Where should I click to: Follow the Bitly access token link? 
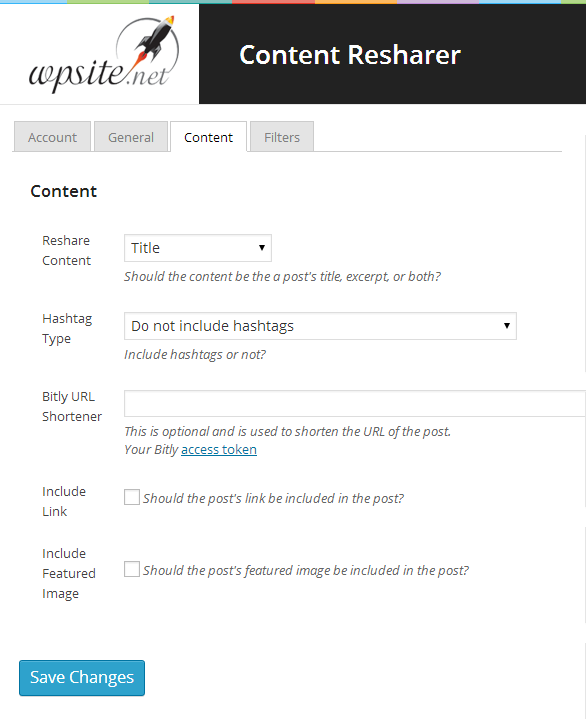(x=219, y=449)
